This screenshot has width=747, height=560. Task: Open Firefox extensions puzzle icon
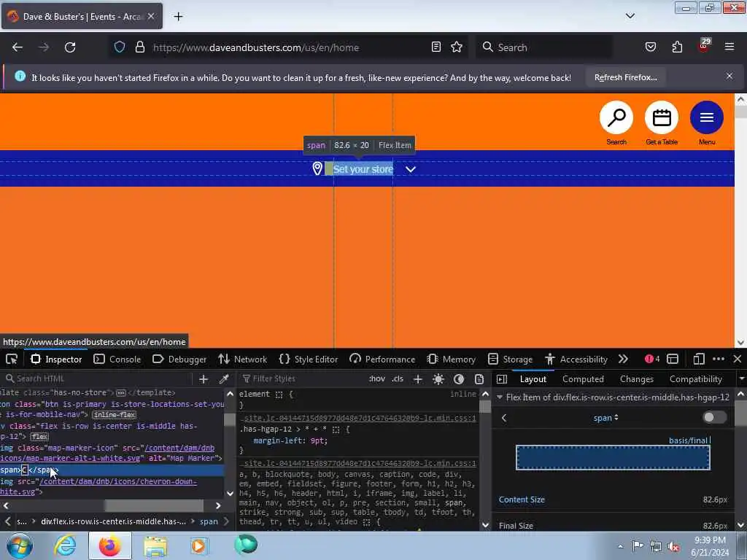[x=677, y=47]
